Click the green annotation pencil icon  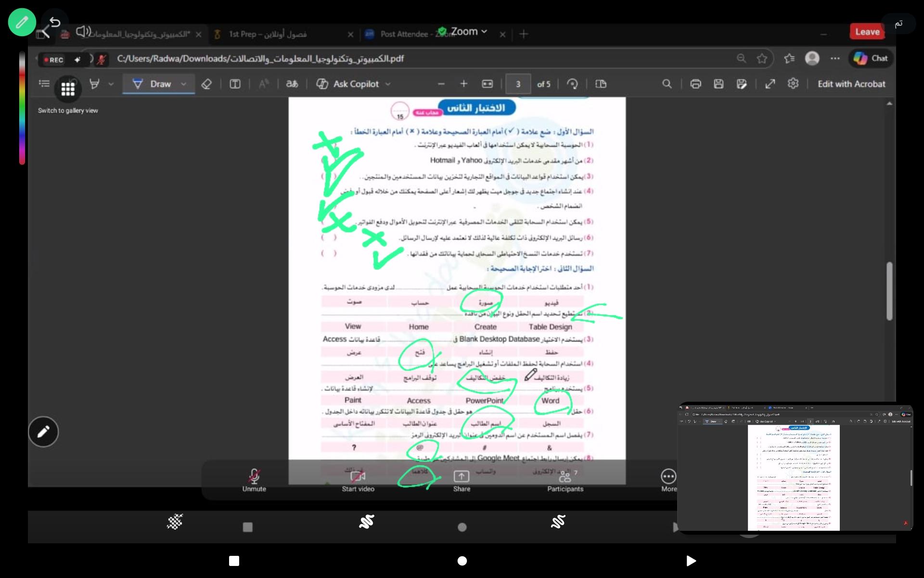pyautogui.click(x=22, y=22)
